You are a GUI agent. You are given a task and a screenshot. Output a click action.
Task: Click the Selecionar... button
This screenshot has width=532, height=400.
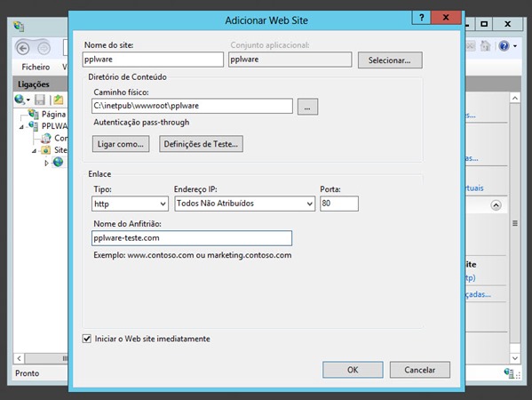pos(390,60)
